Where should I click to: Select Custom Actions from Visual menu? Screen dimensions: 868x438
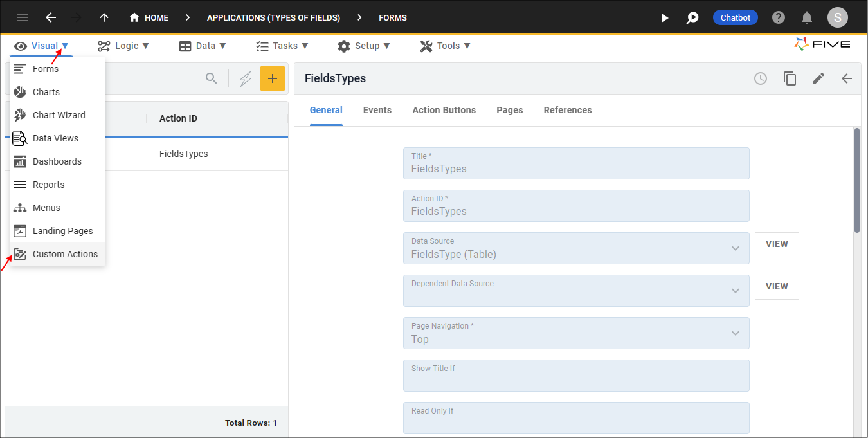[x=65, y=254]
